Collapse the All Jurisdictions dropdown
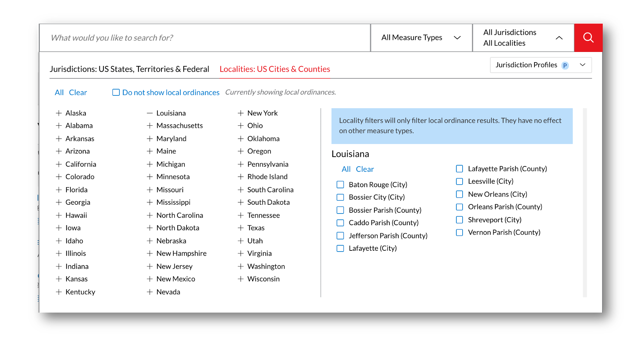This screenshot has width=644, height=340. 559,38
